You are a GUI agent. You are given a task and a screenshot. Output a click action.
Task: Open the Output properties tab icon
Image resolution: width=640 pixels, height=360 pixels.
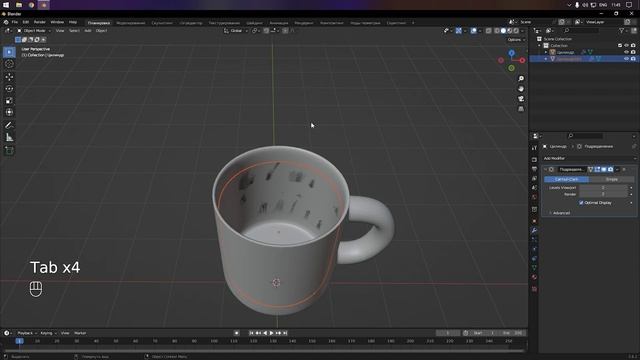click(534, 169)
